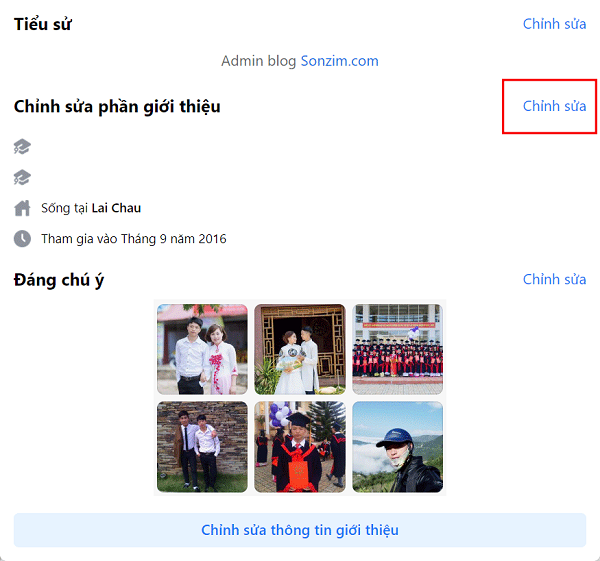Screen dimensions: 600x561
Task: Click the Đáng chú ý heading
Action: [x=59, y=280]
